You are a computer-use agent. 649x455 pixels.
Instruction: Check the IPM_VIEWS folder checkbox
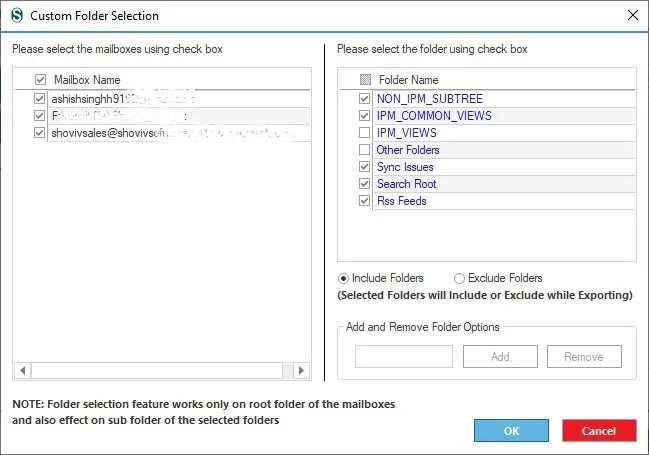click(364, 132)
